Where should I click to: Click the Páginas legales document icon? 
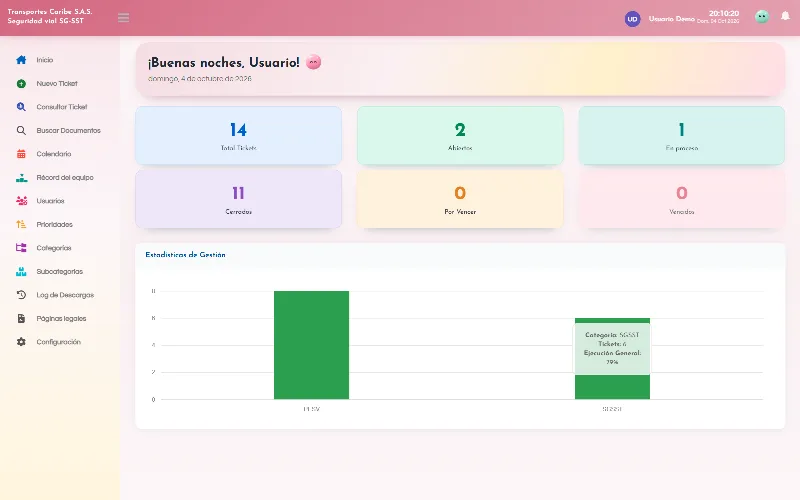coord(21,318)
